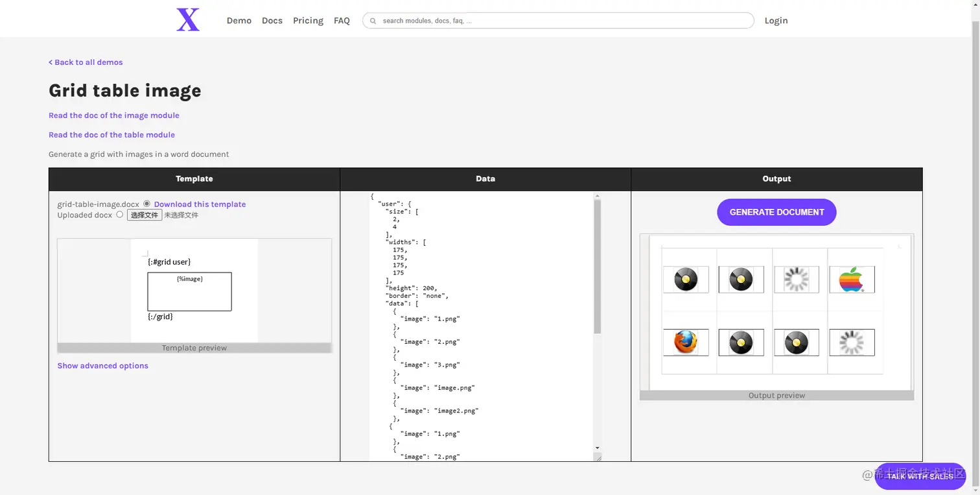Image resolution: width=980 pixels, height=495 pixels.
Task: Click the purple X site logo
Action: pos(188,19)
